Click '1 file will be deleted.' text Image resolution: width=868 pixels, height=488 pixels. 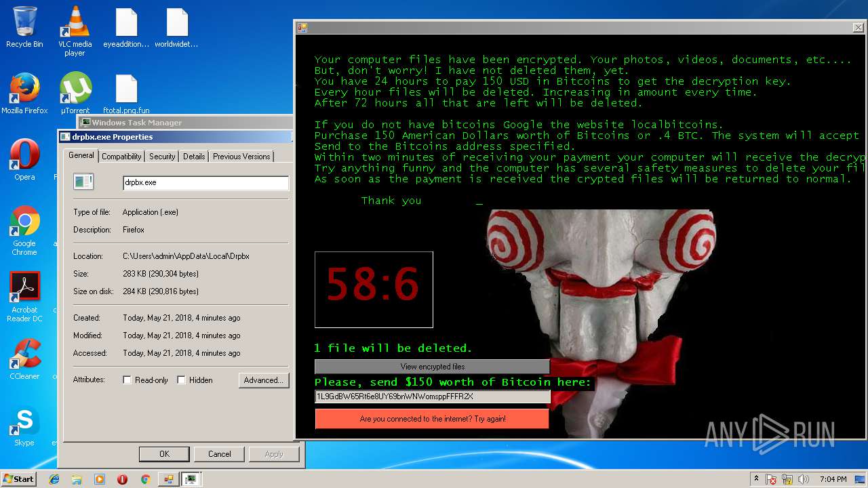click(393, 348)
